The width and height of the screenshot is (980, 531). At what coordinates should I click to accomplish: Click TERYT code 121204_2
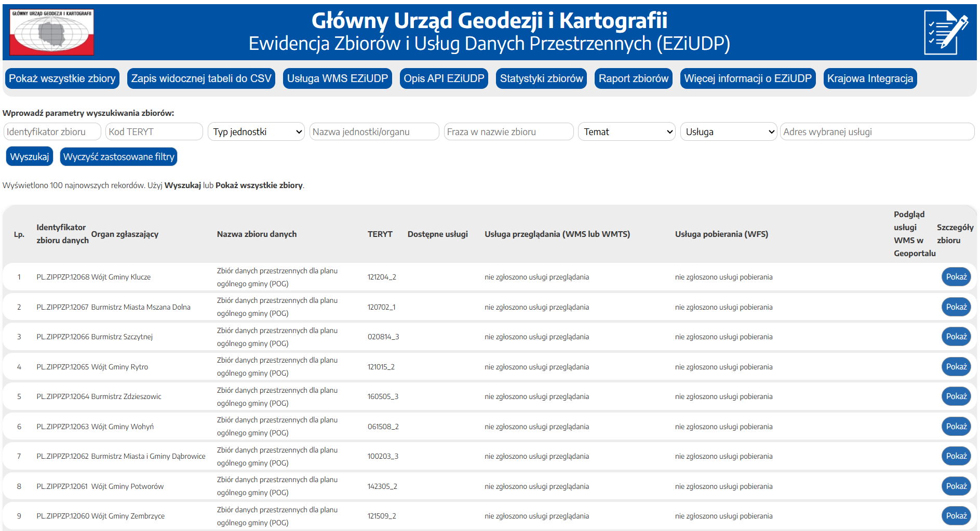pyautogui.click(x=382, y=277)
